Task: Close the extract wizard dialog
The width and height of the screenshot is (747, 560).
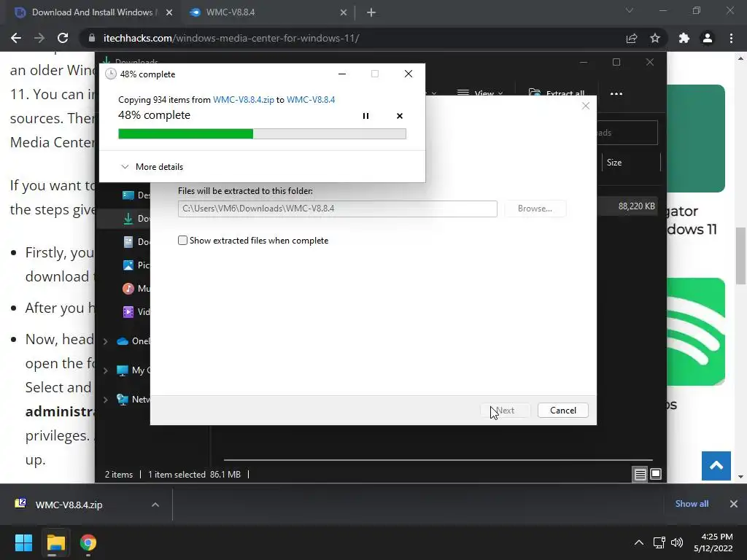Action: click(586, 106)
